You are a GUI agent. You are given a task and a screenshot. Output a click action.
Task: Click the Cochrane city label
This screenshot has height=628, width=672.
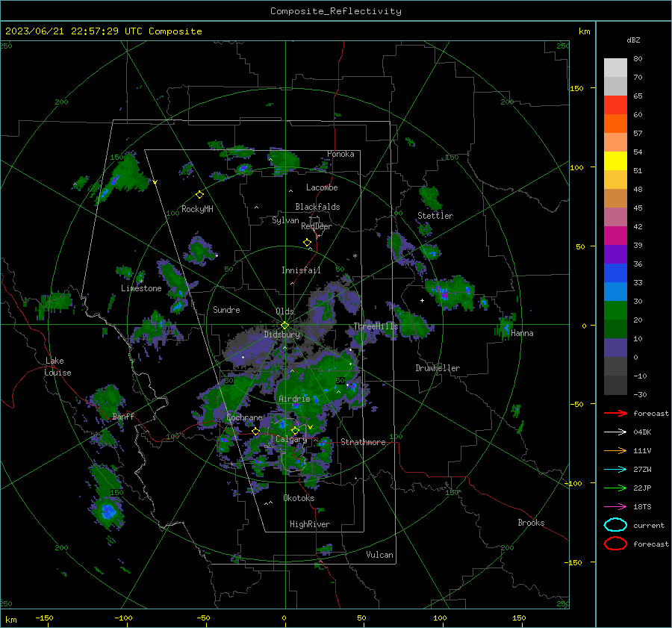244,417
